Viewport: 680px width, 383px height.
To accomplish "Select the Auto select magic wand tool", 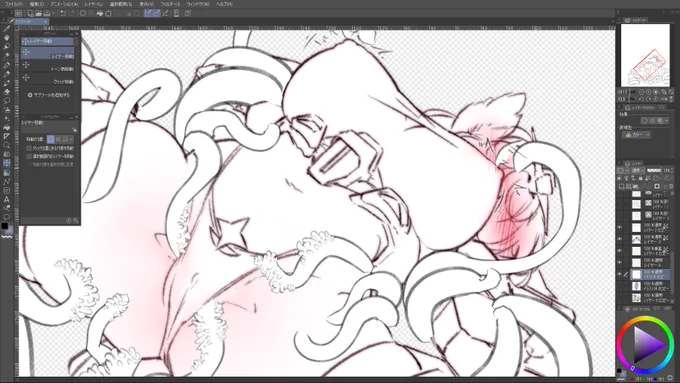I will coord(7,56).
